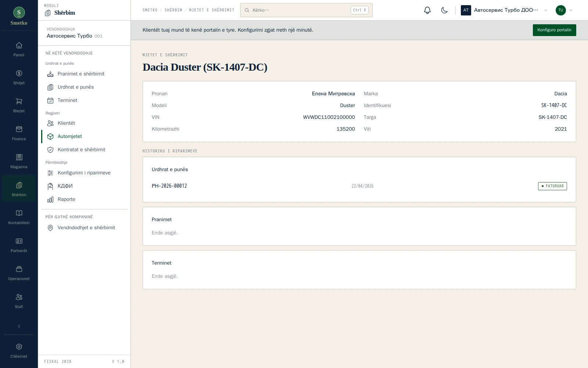
Task: Select Automjetet menu item
Action: [84, 137]
